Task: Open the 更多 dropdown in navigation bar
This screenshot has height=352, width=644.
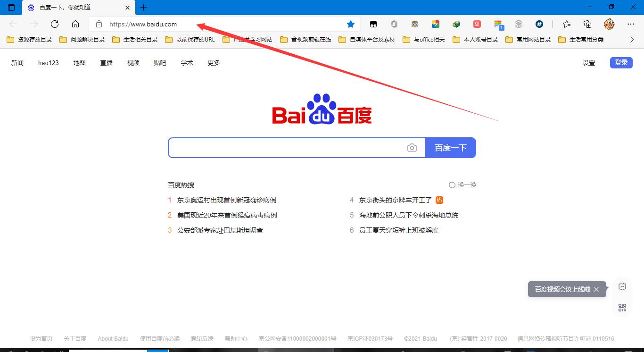Action: 213,62
